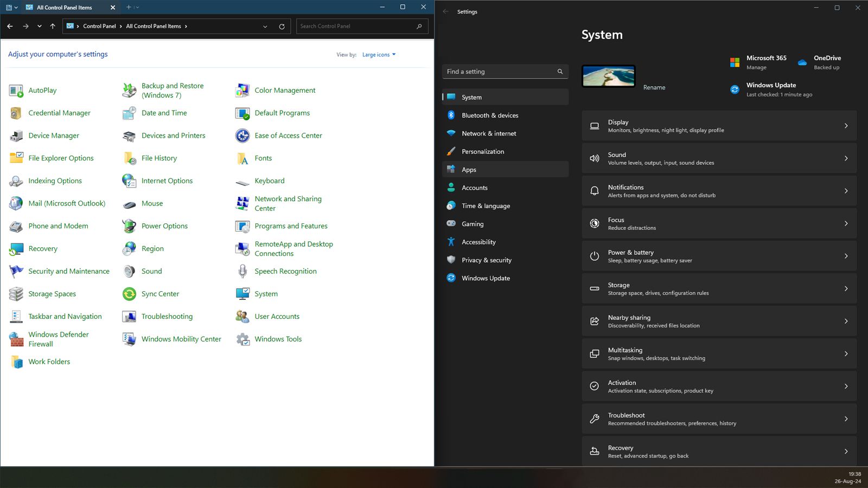This screenshot has width=868, height=488.
Task: Open the Device Manager icon
Action: pos(16,136)
